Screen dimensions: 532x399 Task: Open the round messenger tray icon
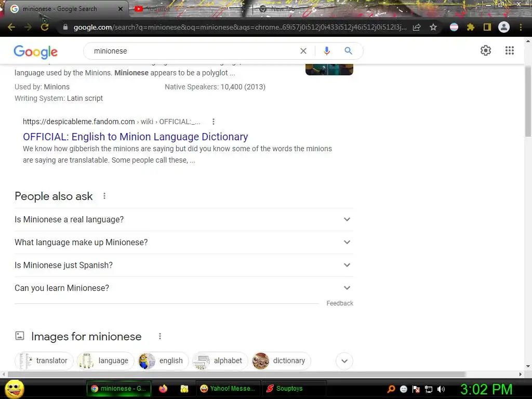(x=403, y=389)
